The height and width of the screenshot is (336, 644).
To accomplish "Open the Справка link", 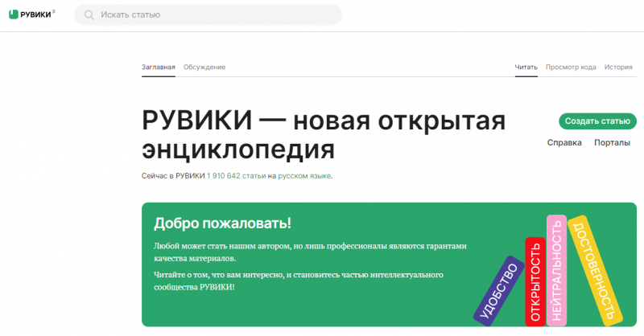I will (x=564, y=142).
